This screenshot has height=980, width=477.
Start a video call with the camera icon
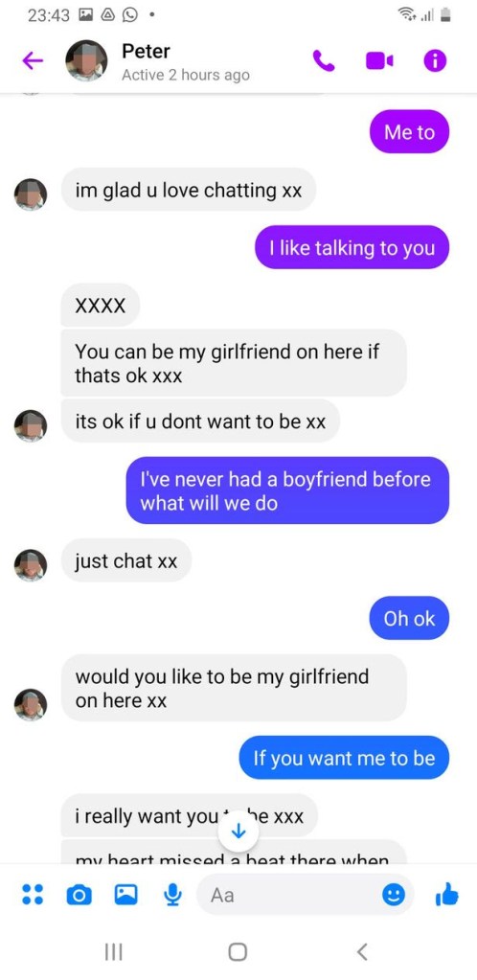pos(379,60)
